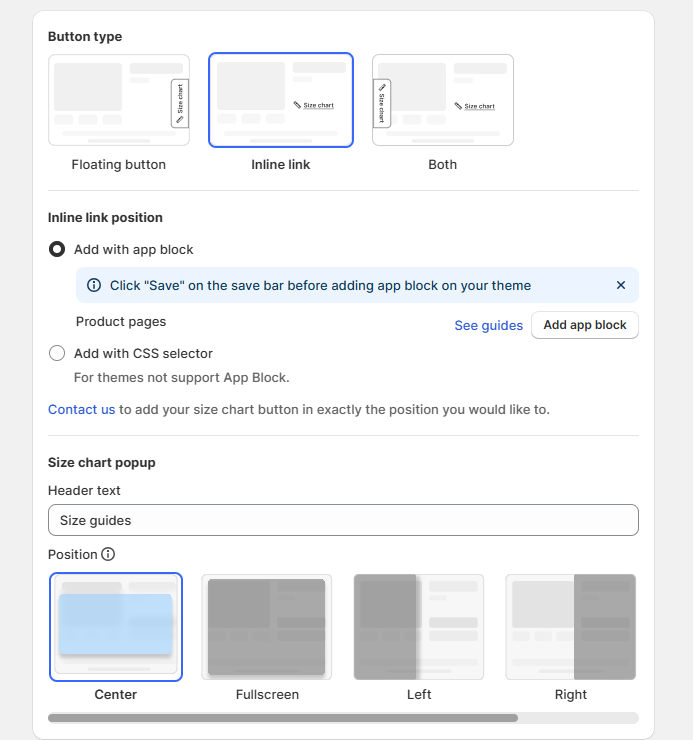Click the Fullscreen caption text
Viewport: 693px width, 740px height.
[x=267, y=694]
